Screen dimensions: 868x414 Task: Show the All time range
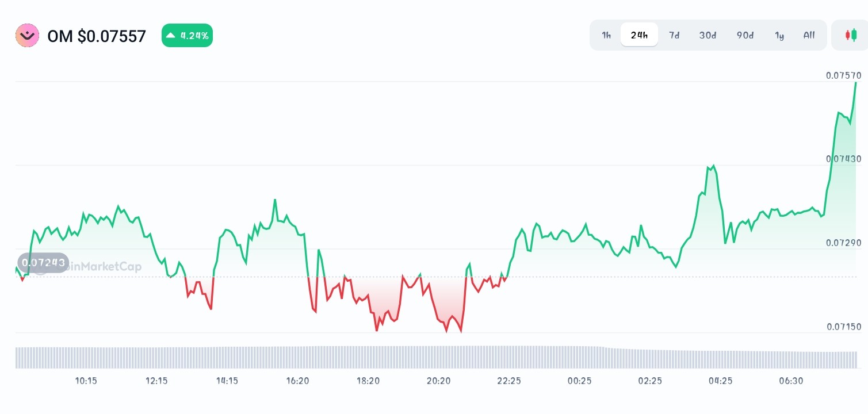pos(809,35)
